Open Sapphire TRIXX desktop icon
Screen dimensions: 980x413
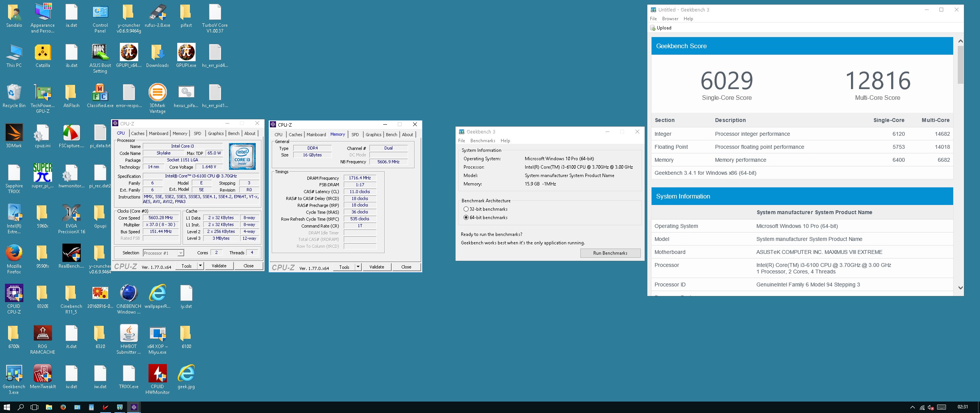tap(14, 179)
